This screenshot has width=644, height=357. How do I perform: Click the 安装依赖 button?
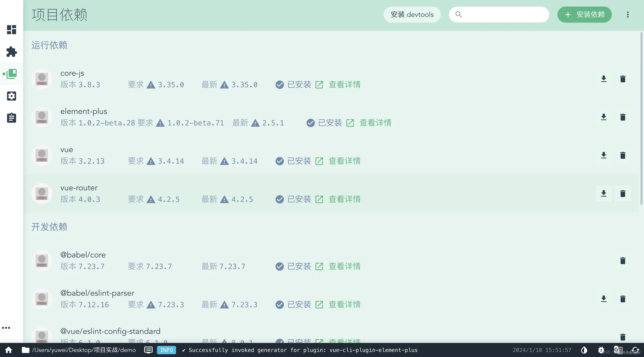(584, 15)
